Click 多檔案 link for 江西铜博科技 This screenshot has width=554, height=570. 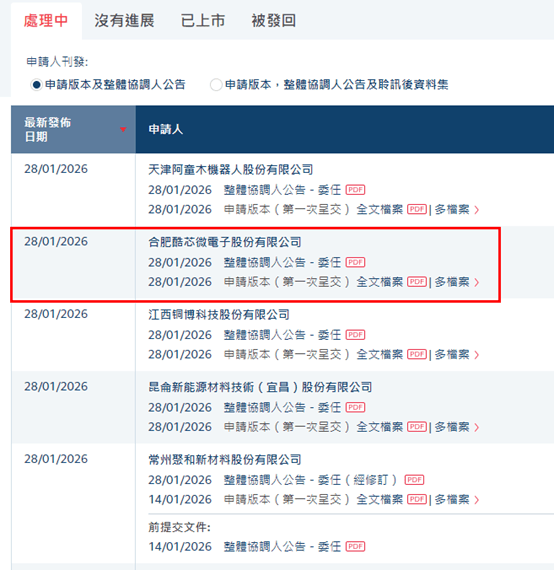[x=452, y=354]
